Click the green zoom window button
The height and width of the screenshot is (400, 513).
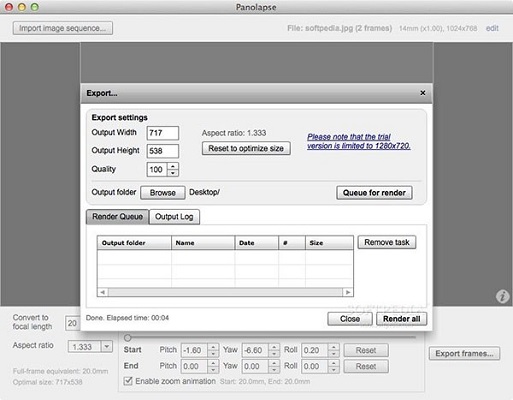click(x=35, y=7)
